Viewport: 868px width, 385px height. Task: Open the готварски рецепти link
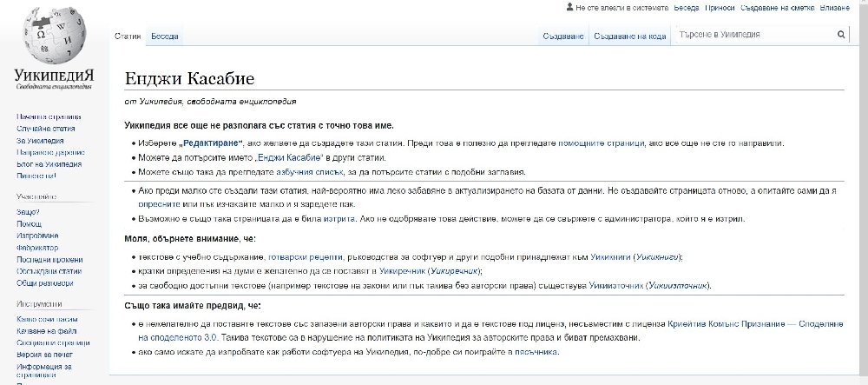[306, 257]
